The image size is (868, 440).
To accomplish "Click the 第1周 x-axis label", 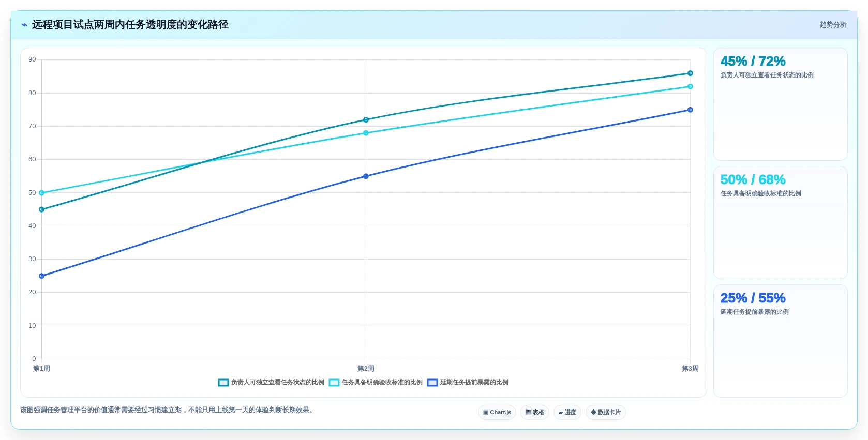I will click(x=41, y=369).
